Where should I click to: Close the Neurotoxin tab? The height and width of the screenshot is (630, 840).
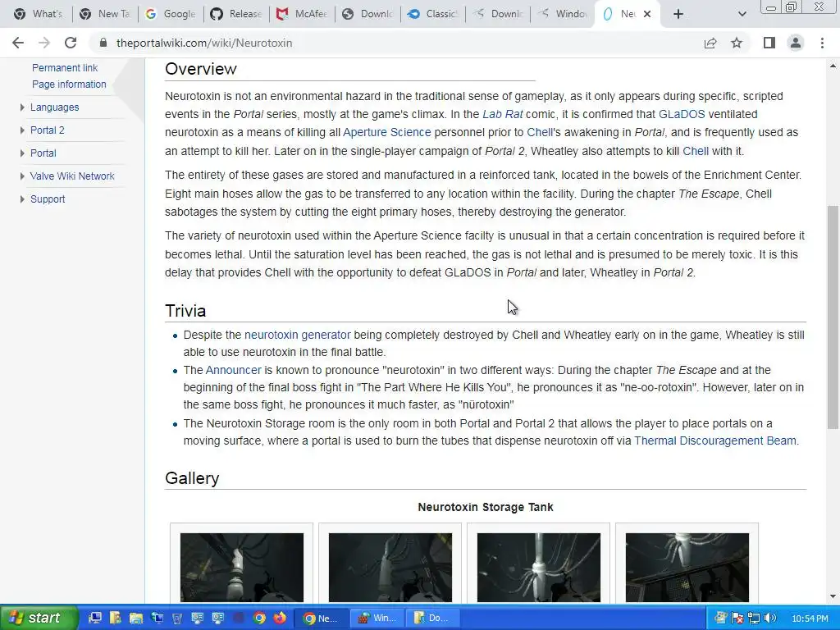[647, 14]
